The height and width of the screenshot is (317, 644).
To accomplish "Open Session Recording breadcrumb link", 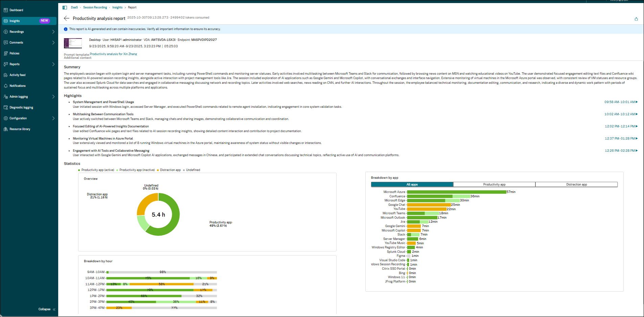I will coord(95,7).
